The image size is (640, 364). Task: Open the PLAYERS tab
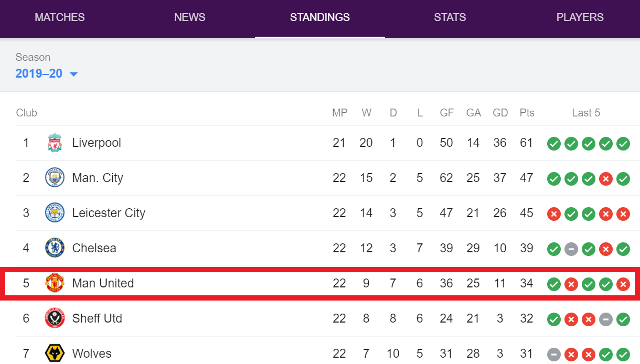click(x=580, y=17)
